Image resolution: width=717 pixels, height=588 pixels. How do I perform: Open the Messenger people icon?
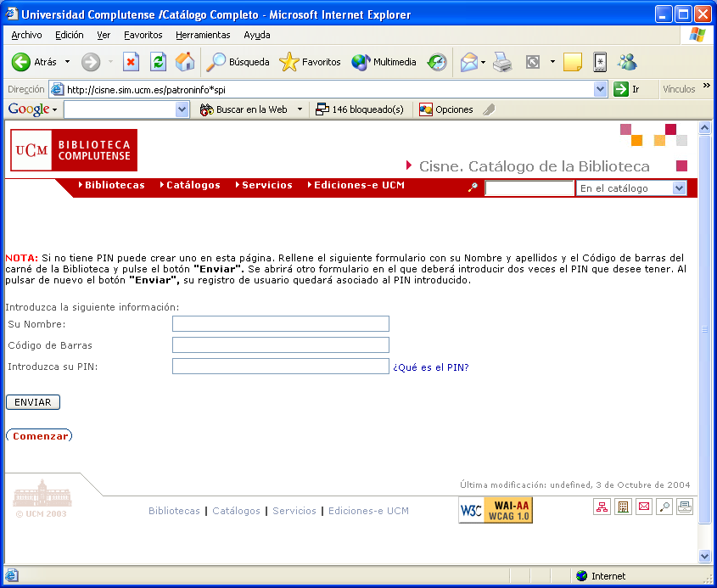pyautogui.click(x=627, y=62)
